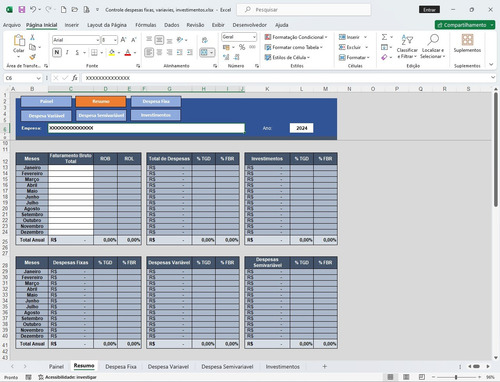Click the zoom slider in status bar
Screen dimensions: 500x382
(456, 377)
